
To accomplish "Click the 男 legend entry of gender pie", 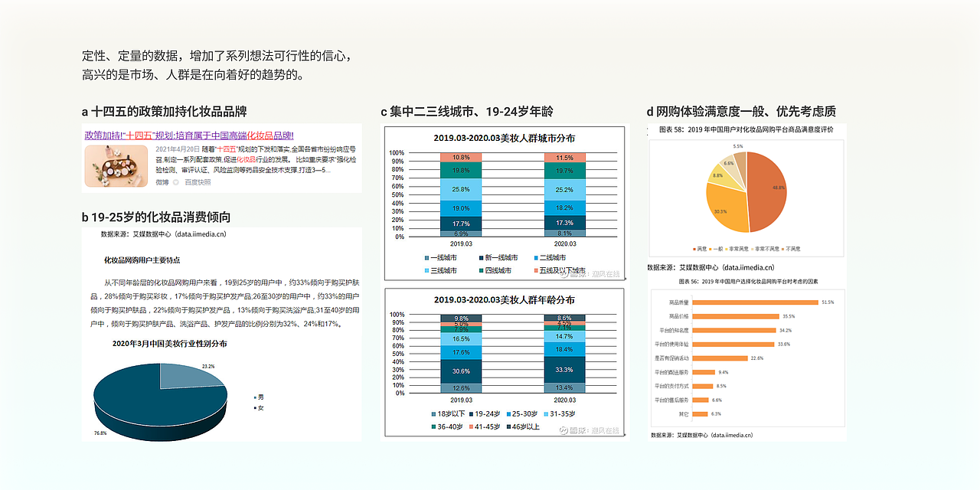I will pyautogui.click(x=258, y=397).
